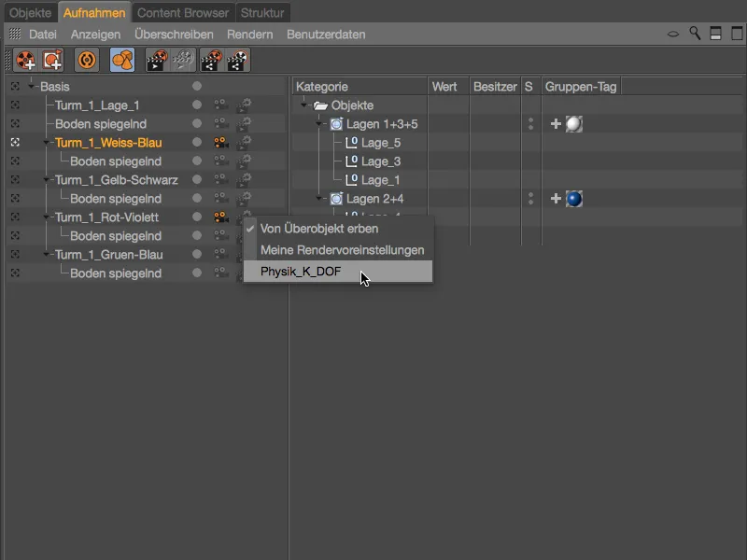747x560 pixels.
Task: Click the single-panel layout icon far right
Action: point(737,34)
